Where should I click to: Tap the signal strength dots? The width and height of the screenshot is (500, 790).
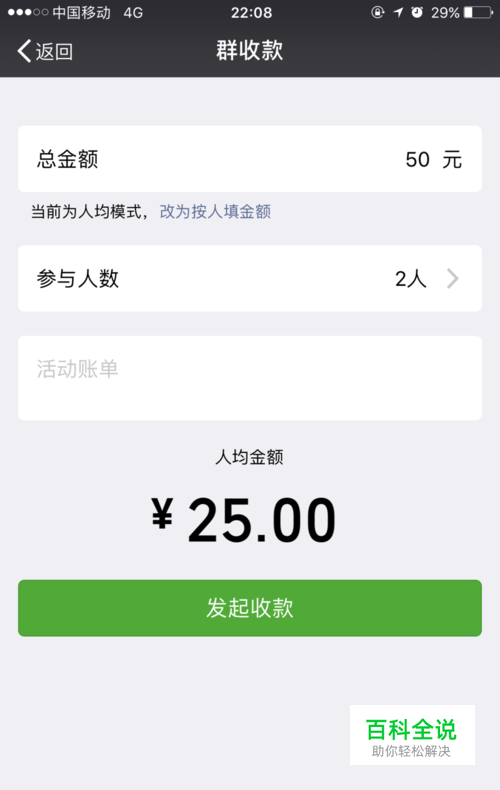(28, 12)
